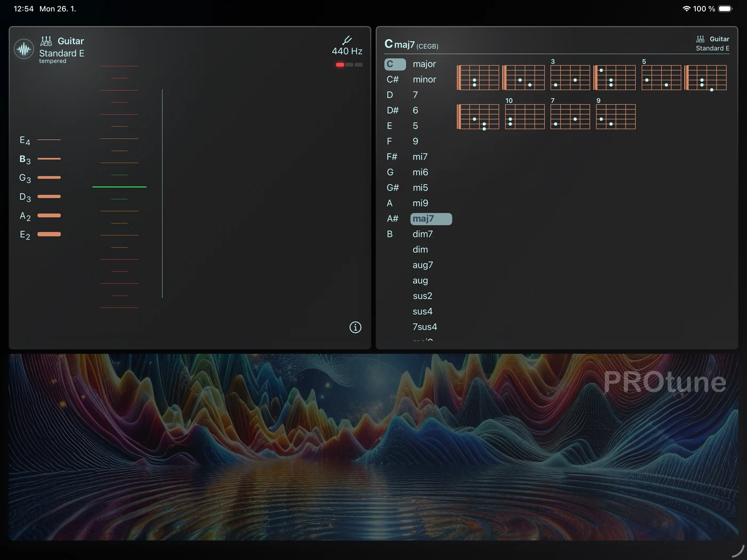Viewport: 747px width, 560px height.
Task: Tap the battery status icon
Action: [726, 9]
